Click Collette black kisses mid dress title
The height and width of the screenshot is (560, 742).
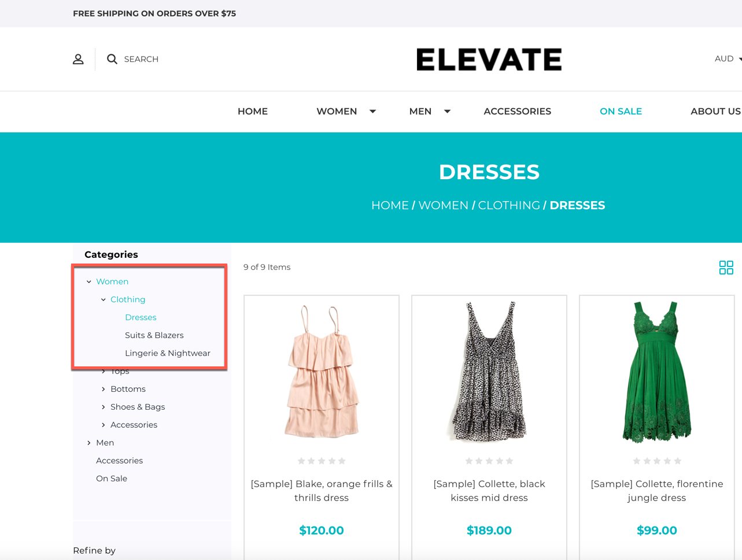point(489,491)
